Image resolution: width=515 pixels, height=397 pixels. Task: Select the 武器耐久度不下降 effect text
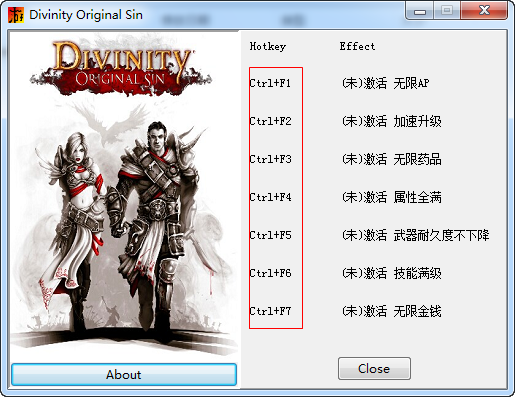[x=441, y=235]
